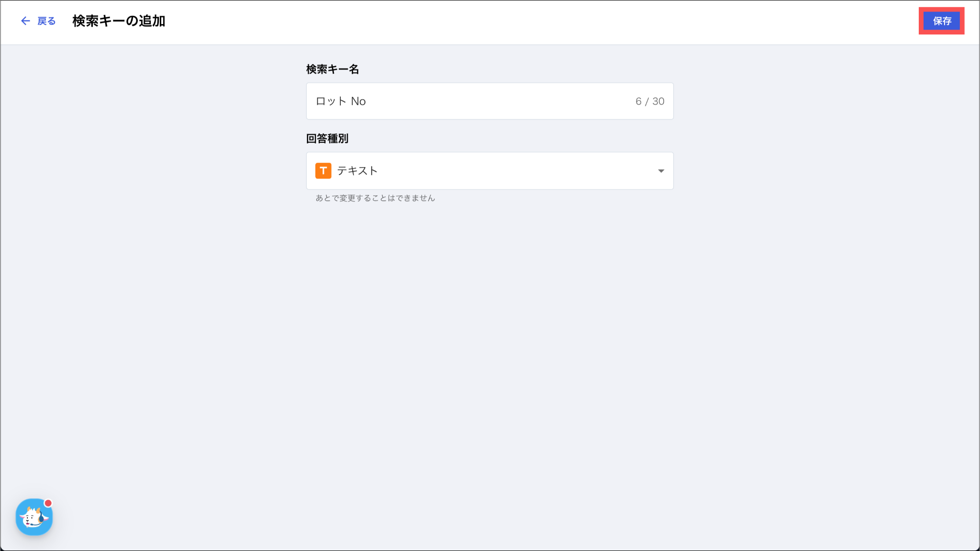Click the back arrow icon
This screenshot has height=551, width=980.
(x=25, y=21)
